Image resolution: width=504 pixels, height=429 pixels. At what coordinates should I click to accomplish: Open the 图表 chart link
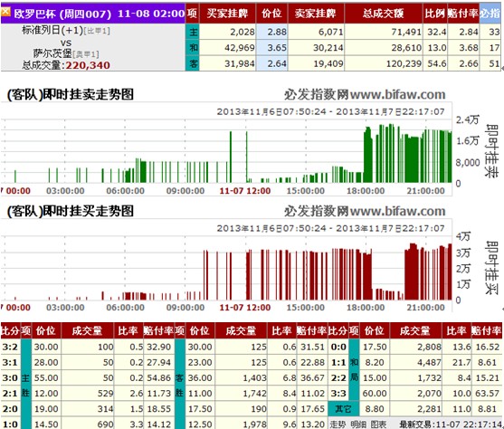point(378,424)
